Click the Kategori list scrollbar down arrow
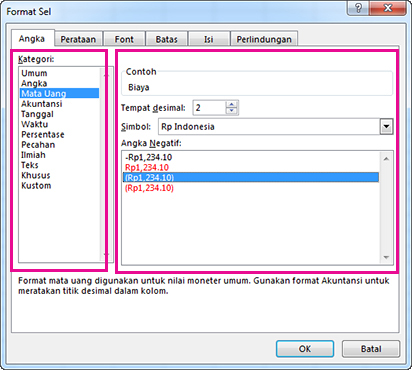The image size is (412, 370). [106, 254]
